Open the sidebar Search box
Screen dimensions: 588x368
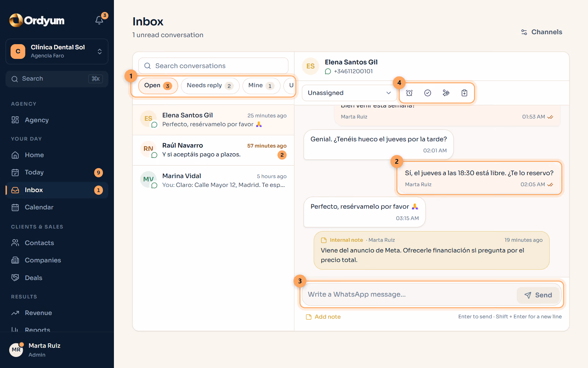tap(57, 79)
